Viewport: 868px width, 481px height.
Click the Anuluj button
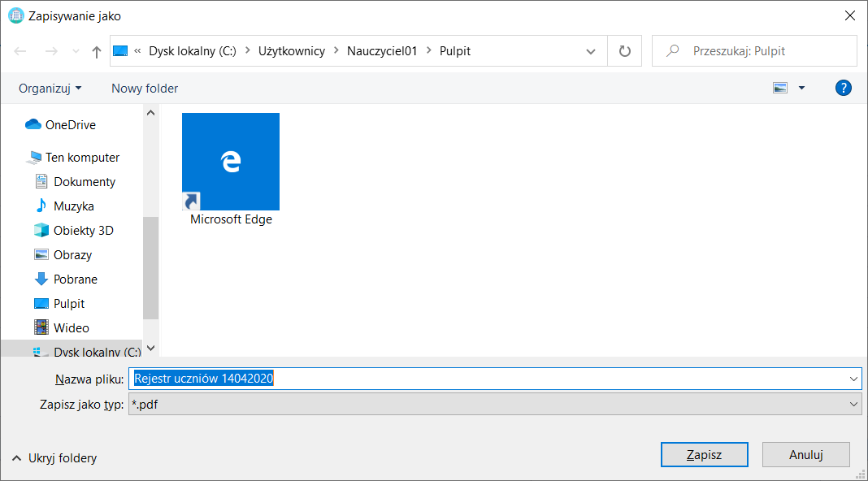[806, 455]
